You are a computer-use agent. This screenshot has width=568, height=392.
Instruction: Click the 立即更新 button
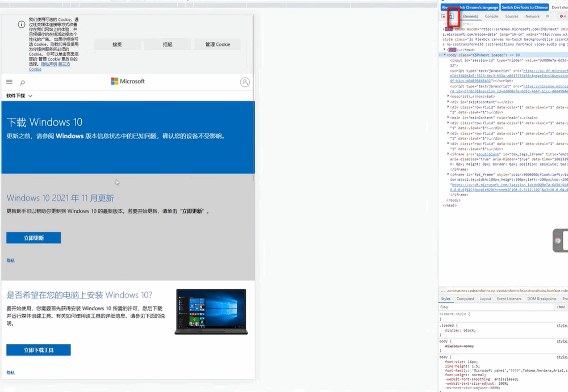pyautogui.click(x=34, y=238)
